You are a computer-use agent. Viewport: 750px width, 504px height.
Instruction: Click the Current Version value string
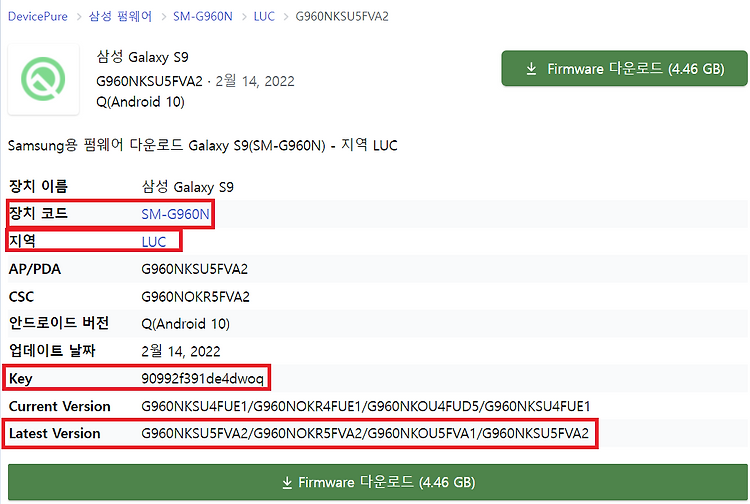tap(365, 406)
